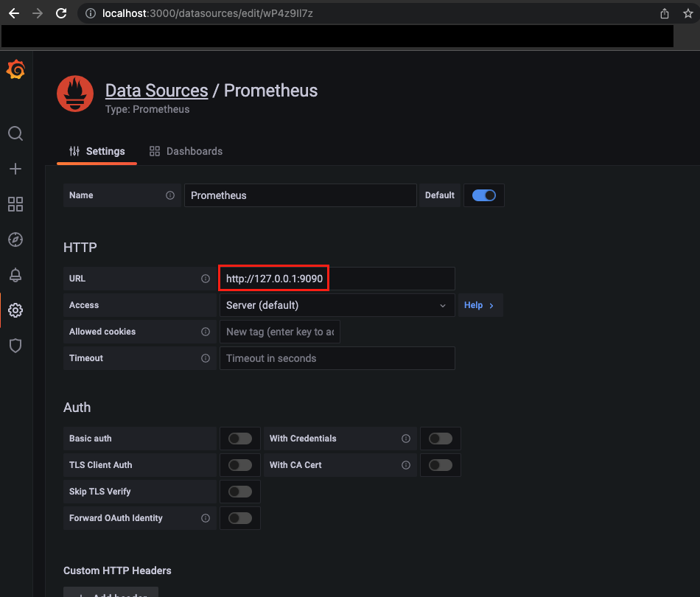Viewport: 700px width, 597px height.
Task: Click the info icon for Allowed cookies
Action: pos(206,332)
